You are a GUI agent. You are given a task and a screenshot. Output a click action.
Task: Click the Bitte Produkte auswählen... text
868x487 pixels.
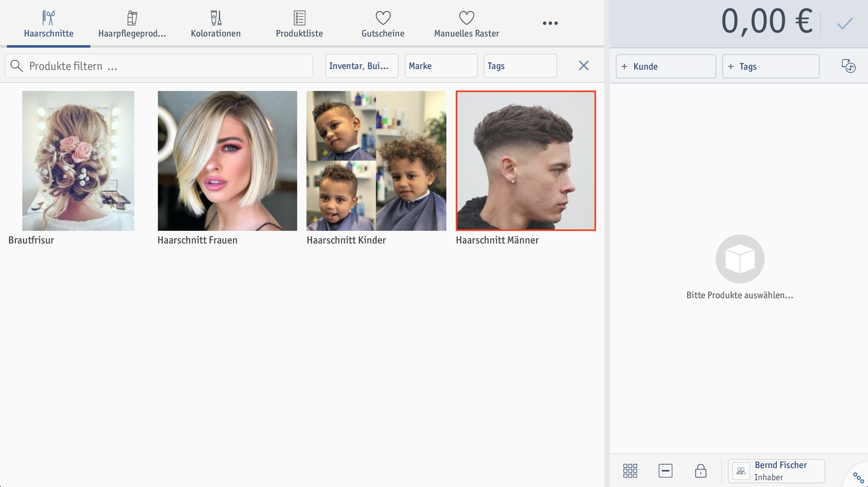click(740, 295)
